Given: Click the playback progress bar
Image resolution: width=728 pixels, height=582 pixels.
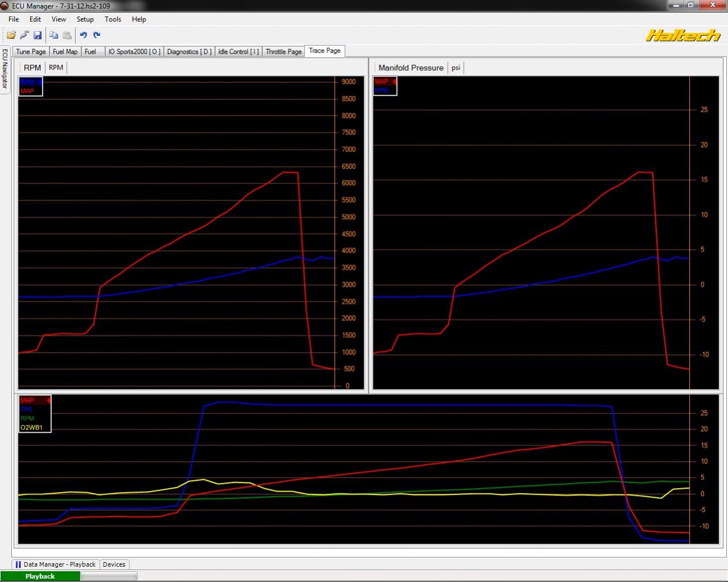Looking at the screenshot, I should pos(109,576).
